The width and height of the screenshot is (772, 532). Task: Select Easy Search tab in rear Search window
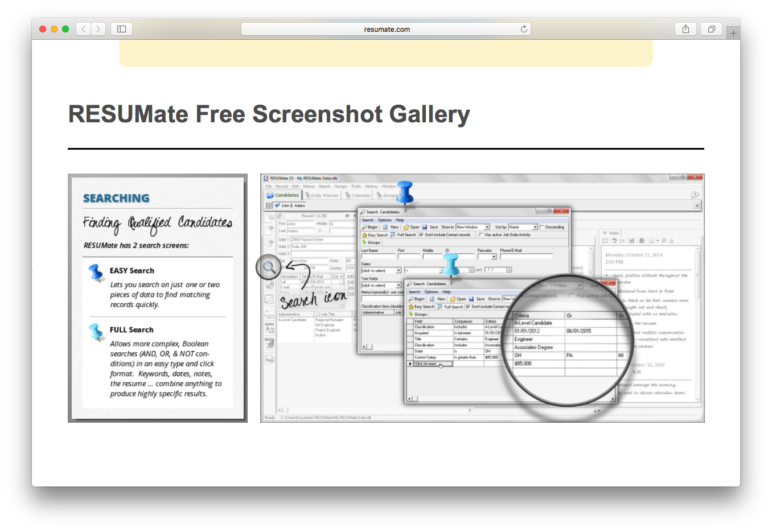click(x=375, y=235)
